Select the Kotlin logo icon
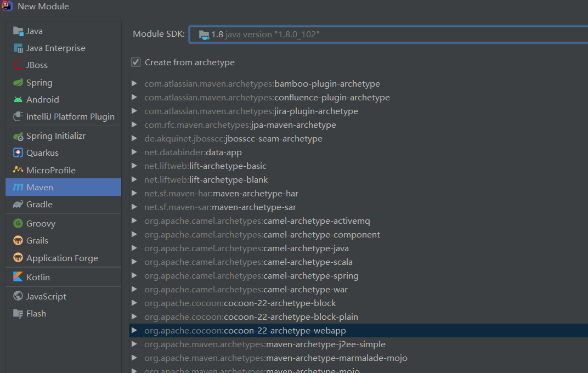The width and height of the screenshot is (588, 373). click(x=18, y=277)
